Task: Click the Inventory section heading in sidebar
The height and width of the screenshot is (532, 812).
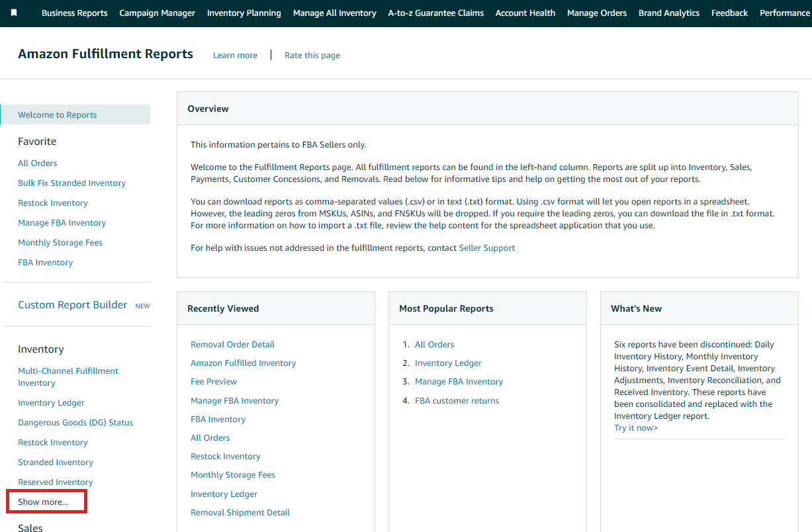Action: tap(41, 349)
